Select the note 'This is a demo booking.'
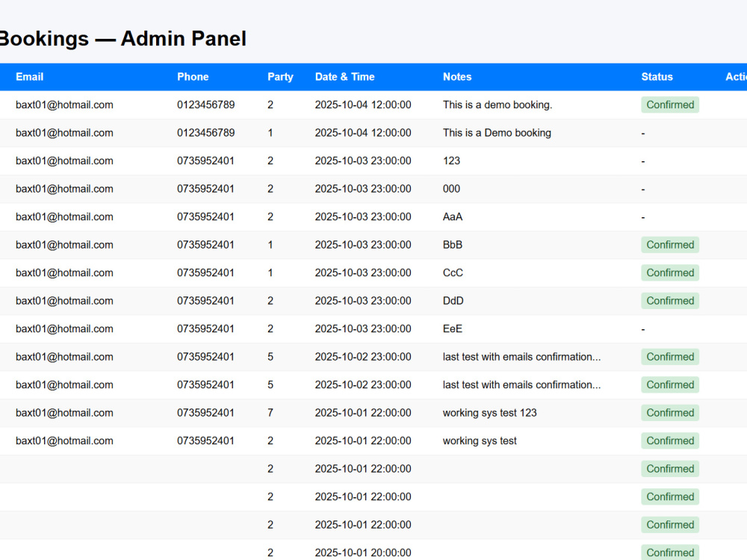Screen dimensions: 747x560 point(498,105)
